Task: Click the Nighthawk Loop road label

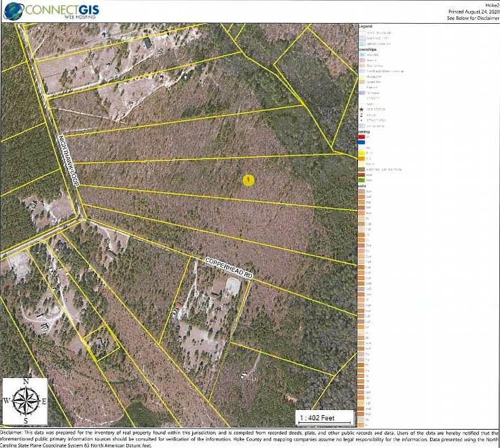Action: 68,160
